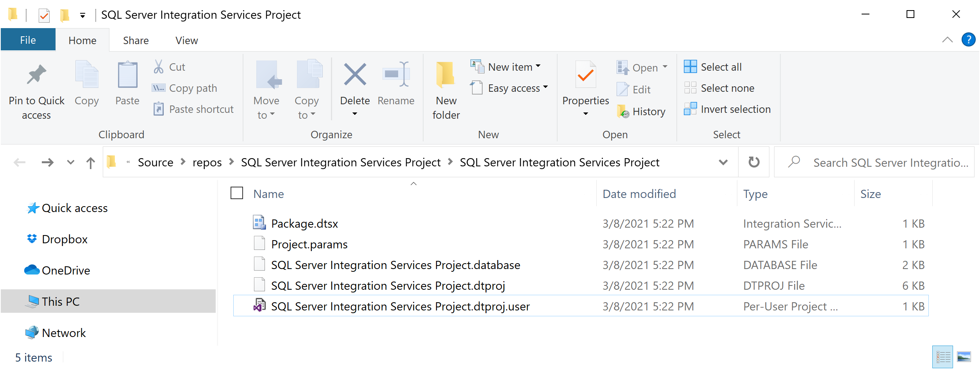Click the Back navigation arrow

coord(20,162)
